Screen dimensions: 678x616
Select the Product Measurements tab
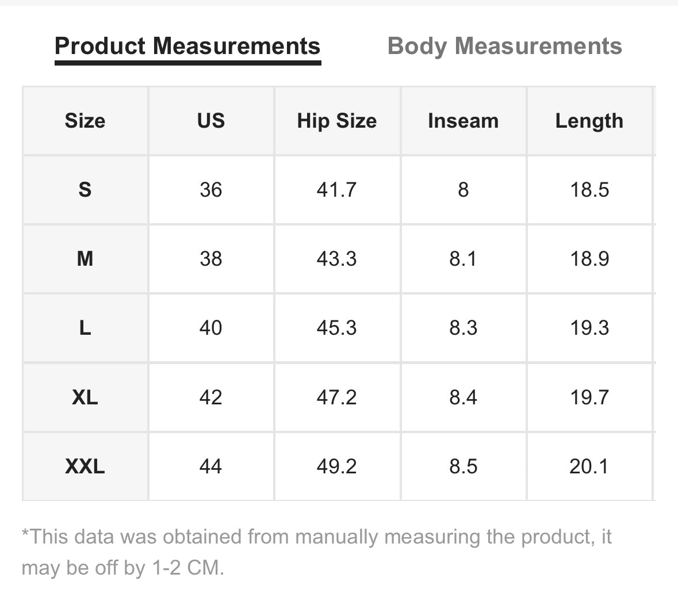coord(187,46)
